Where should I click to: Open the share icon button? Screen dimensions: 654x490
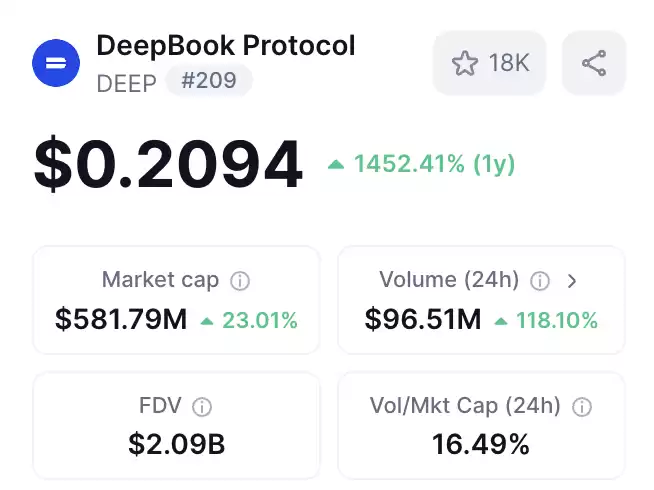coord(594,63)
